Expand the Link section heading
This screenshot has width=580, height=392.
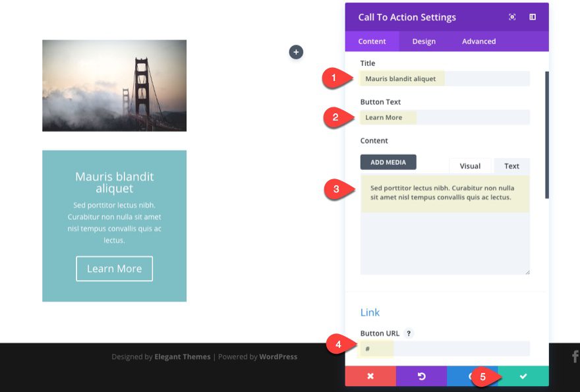coord(370,312)
